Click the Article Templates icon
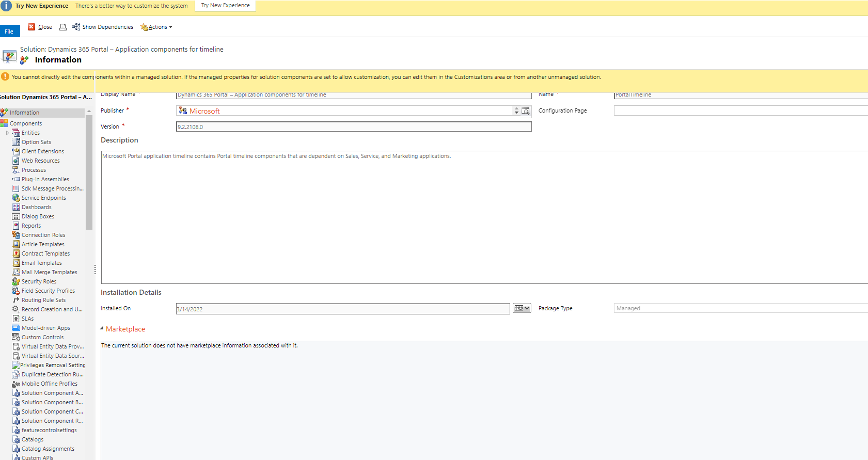The height and width of the screenshot is (460, 868). pos(16,244)
